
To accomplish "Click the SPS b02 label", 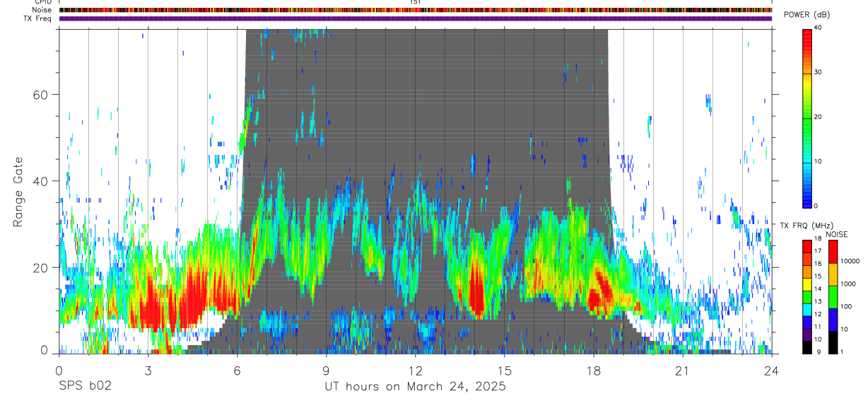I will click(85, 387).
